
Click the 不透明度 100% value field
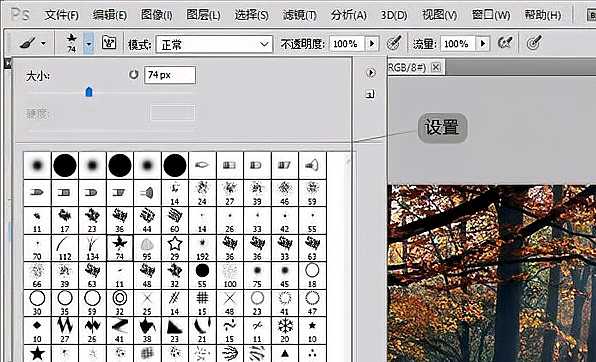click(347, 44)
